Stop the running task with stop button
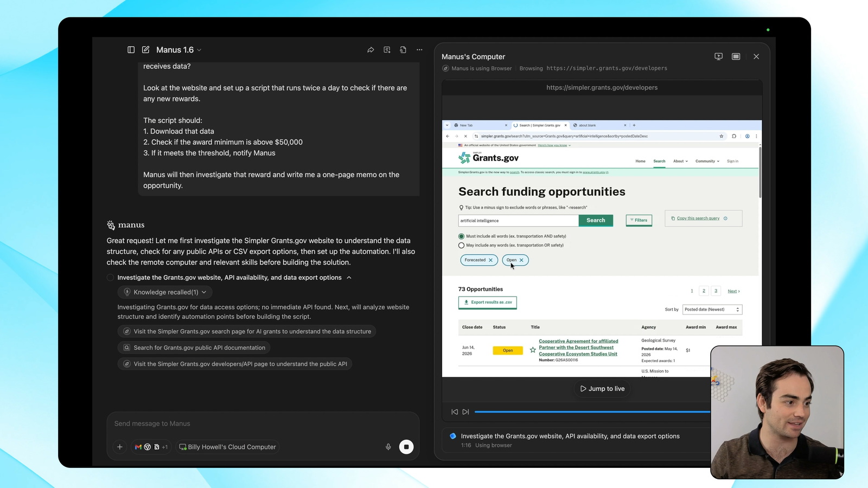Viewport: 868px width, 488px height. (x=406, y=447)
